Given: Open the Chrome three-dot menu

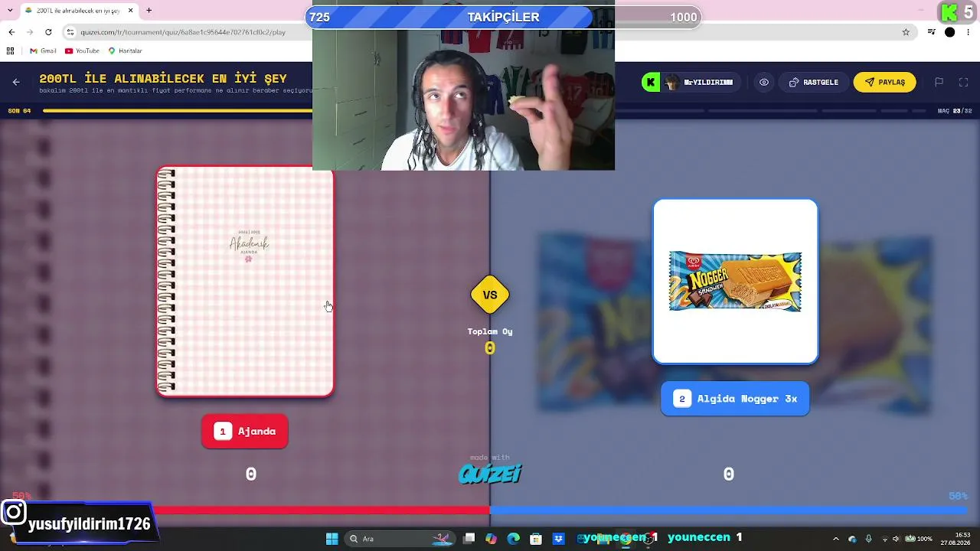Looking at the screenshot, I should [x=968, y=32].
